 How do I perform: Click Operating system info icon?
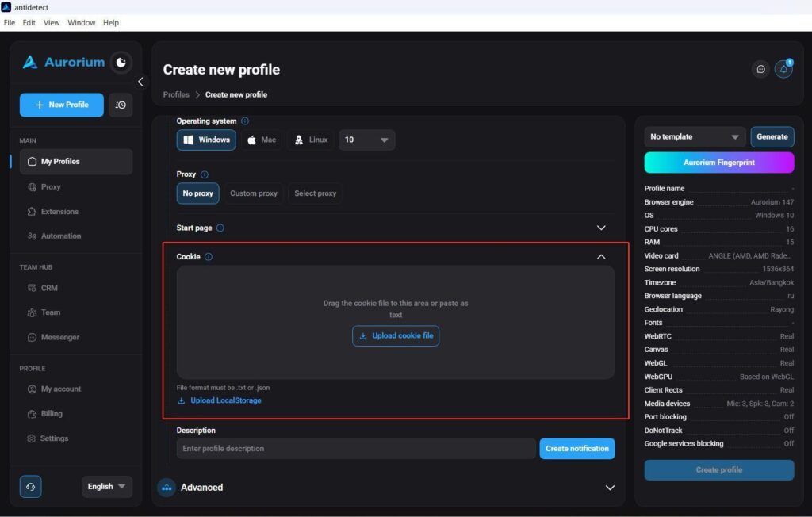245,121
